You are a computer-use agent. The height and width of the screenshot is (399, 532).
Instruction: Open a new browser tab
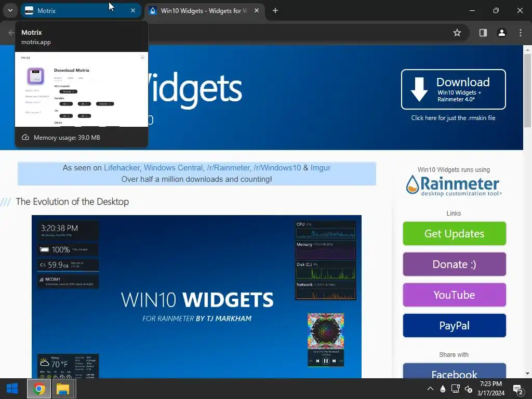[x=275, y=10]
